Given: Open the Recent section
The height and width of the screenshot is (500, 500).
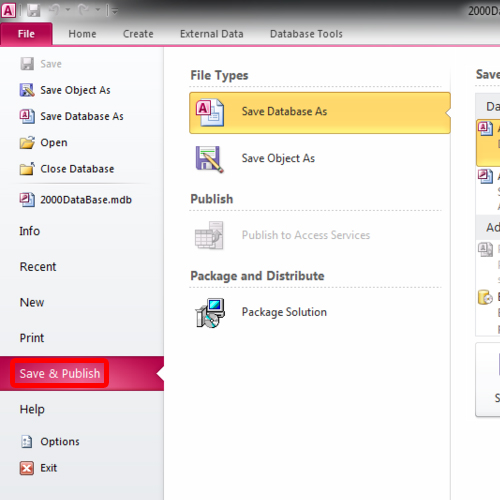Looking at the screenshot, I should click(x=38, y=267).
